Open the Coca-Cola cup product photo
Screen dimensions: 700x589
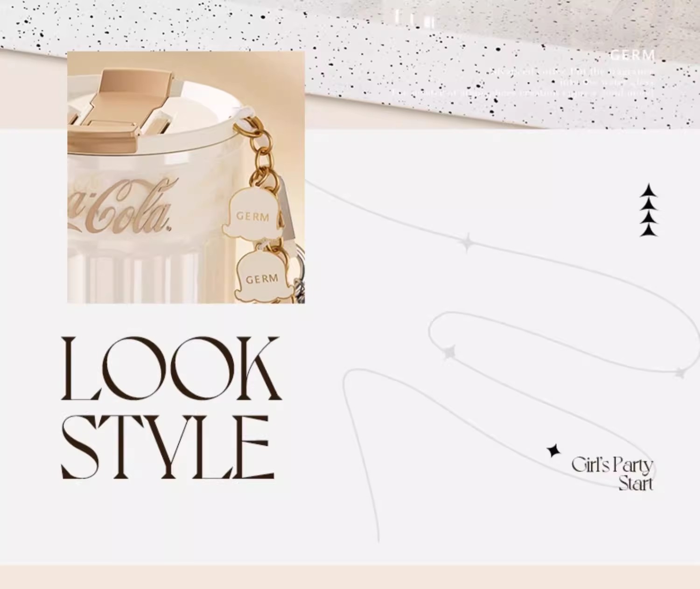186,177
